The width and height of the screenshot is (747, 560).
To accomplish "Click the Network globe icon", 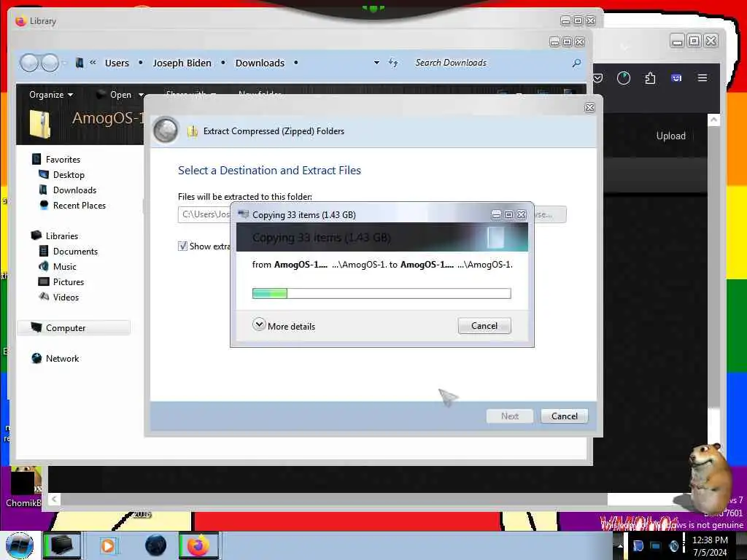I will pyautogui.click(x=36, y=358).
